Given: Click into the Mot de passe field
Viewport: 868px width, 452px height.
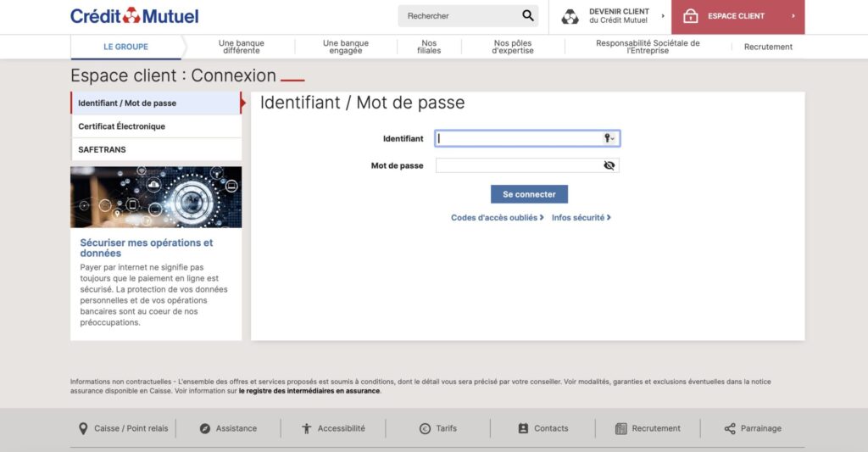Looking at the screenshot, I should pos(517,165).
